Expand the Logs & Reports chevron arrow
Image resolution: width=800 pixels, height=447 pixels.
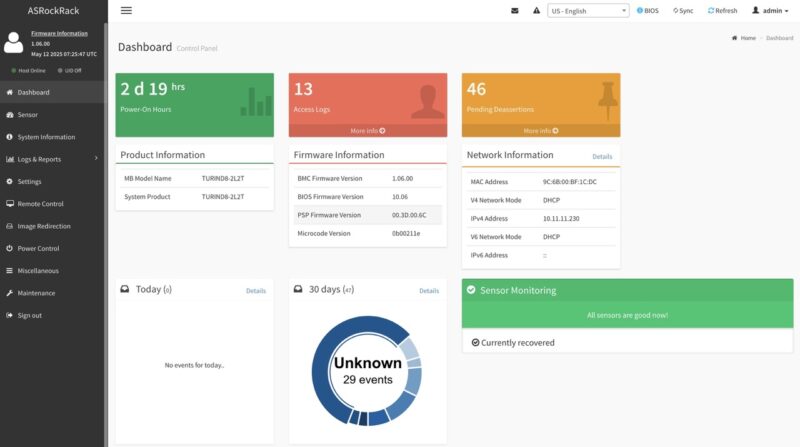click(96, 158)
